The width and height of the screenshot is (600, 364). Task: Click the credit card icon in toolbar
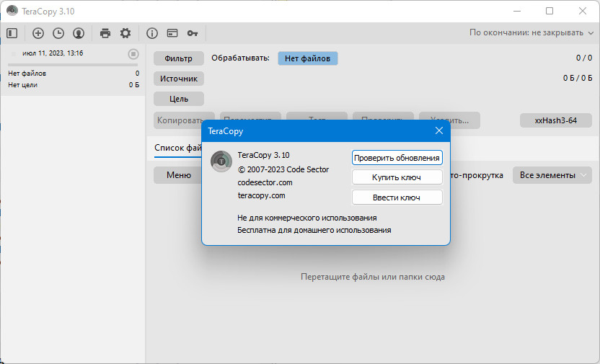coord(172,33)
